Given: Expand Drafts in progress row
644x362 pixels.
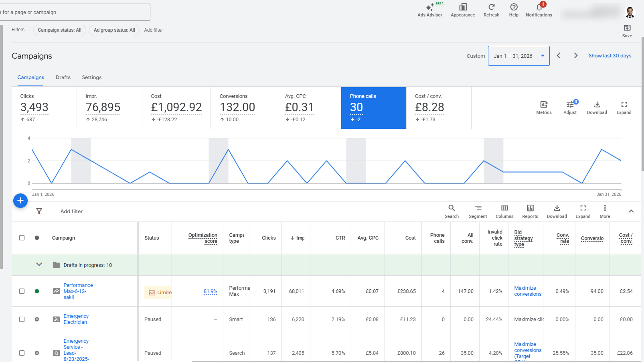Looking at the screenshot, I should [39, 264].
